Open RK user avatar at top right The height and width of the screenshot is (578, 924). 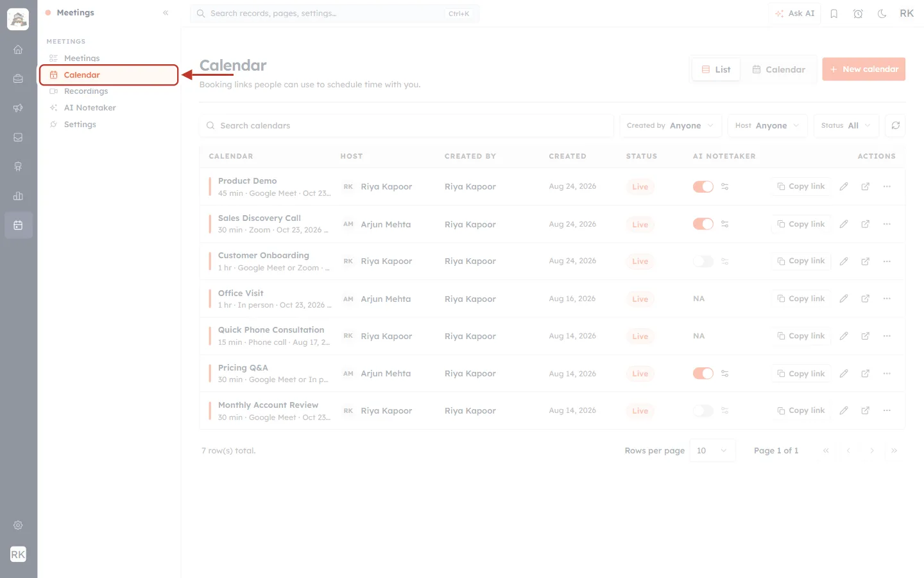pyautogui.click(x=907, y=13)
